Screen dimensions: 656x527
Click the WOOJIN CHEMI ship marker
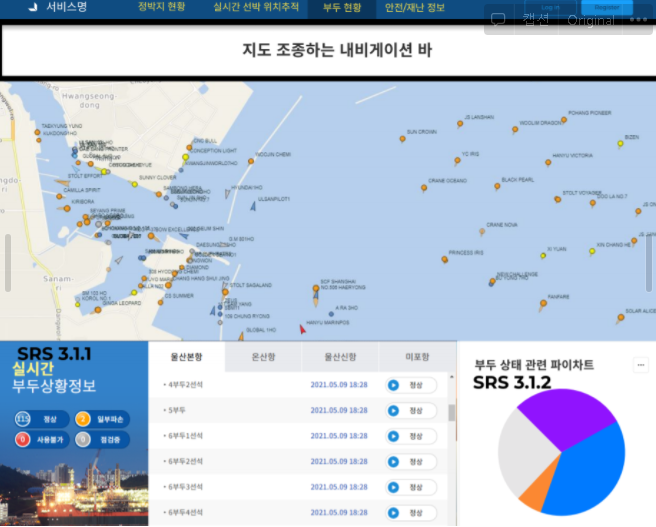[251, 161]
